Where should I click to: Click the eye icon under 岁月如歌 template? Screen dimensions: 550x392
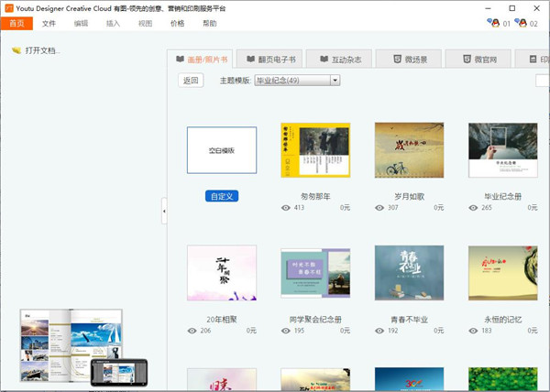point(379,208)
